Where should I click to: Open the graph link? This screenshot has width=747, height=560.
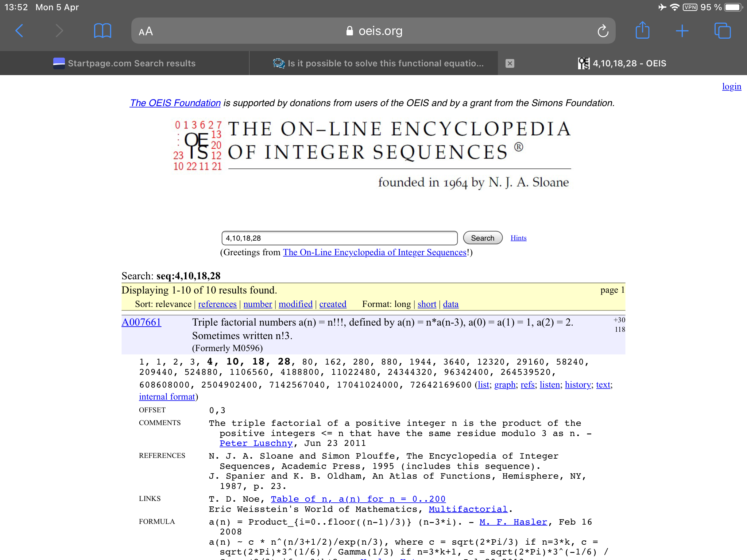pyautogui.click(x=505, y=385)
